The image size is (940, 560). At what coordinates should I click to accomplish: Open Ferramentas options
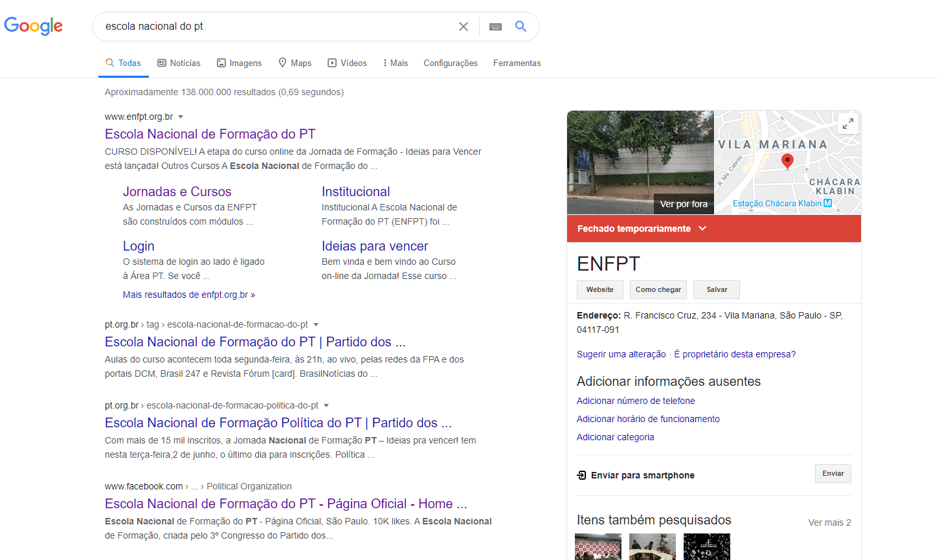pyautogui.click(x=517, y=63)
